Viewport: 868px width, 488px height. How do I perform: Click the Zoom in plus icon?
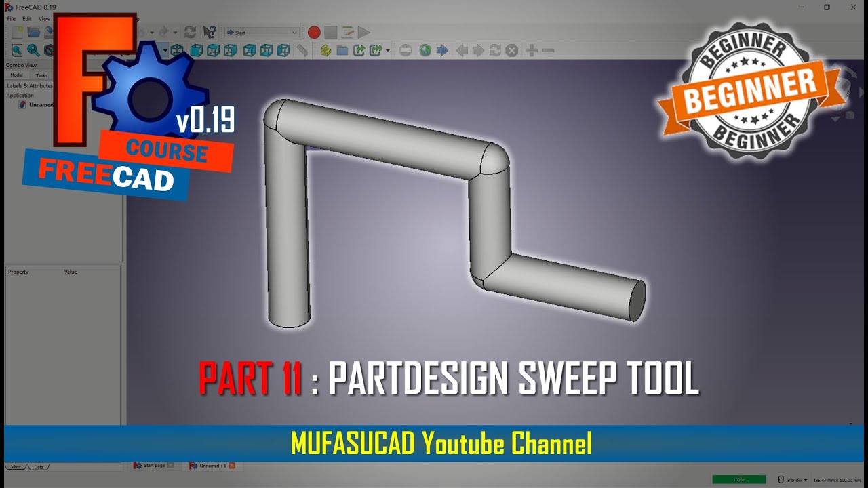(532, 50)
